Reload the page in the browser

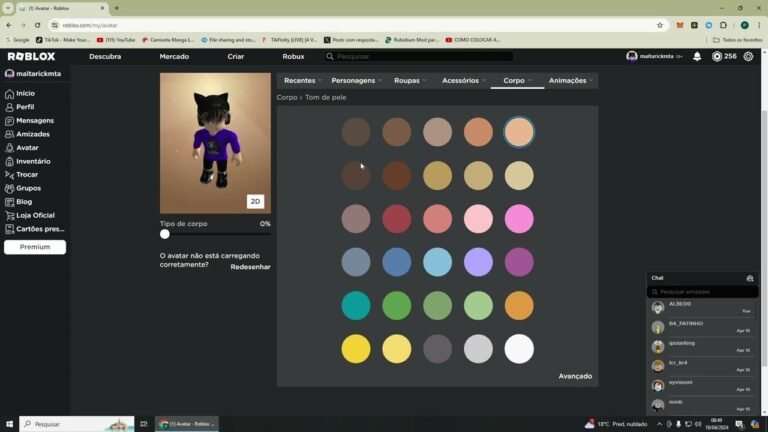(37, 25)
